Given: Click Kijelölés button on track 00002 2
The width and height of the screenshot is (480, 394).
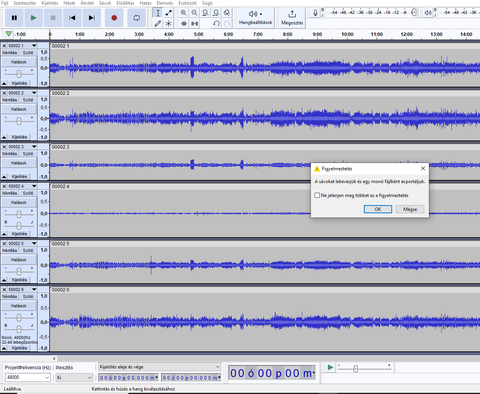Looking at the screenshot, I should click(x=19, y=137).
